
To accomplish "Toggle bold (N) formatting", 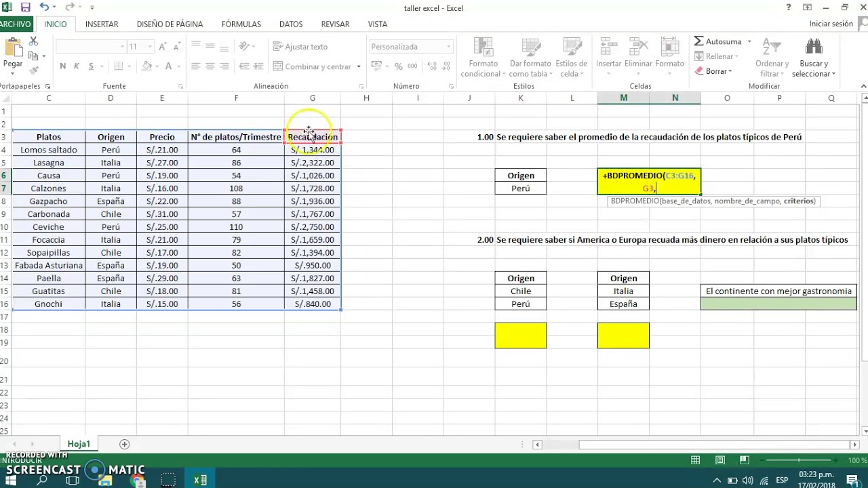I will click(x=63, y=66).
